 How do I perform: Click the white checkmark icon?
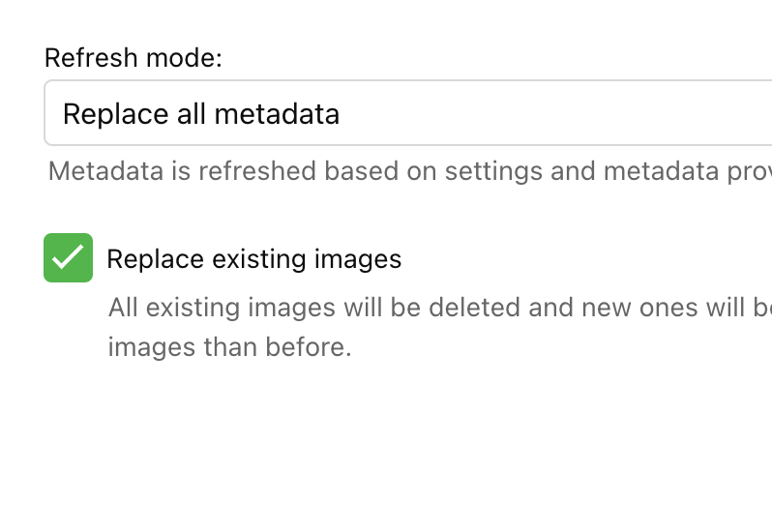[68, 257]
